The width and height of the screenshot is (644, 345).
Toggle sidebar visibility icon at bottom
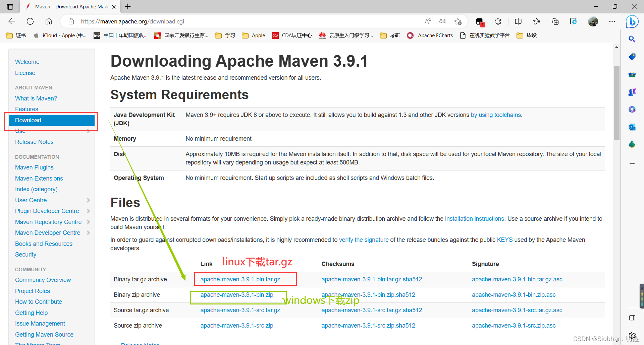point(632,318)
